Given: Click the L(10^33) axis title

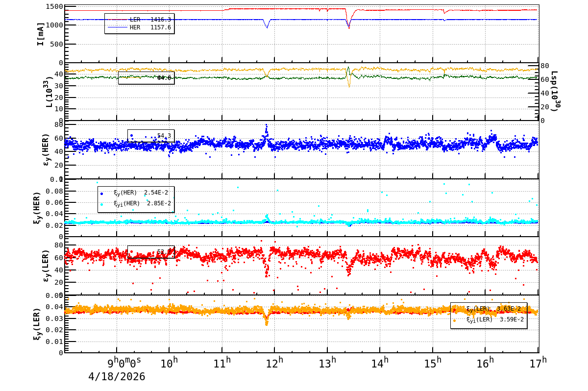Looking at the screenshot, I should click(49, 92).
